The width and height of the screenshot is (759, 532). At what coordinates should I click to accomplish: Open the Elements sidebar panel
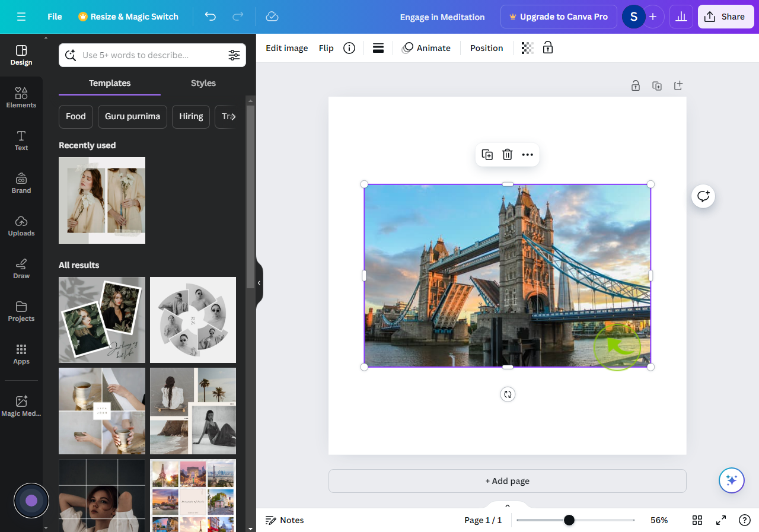click(x=21, y=98)
